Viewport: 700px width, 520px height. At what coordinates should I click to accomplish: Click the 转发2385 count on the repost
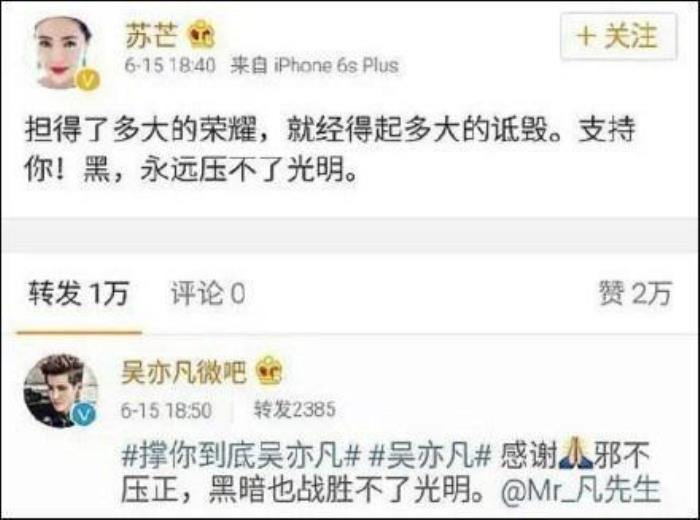pyautogui.click(x=294, y=409)
